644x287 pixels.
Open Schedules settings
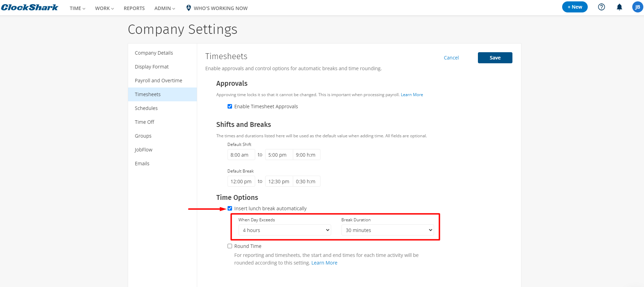coord(162,108)
